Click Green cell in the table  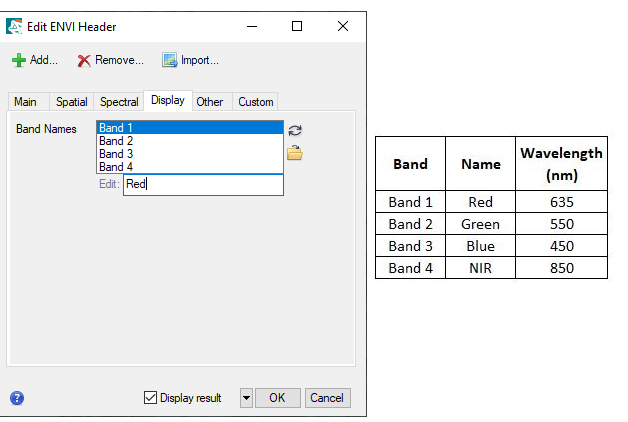tap(480, 224)
